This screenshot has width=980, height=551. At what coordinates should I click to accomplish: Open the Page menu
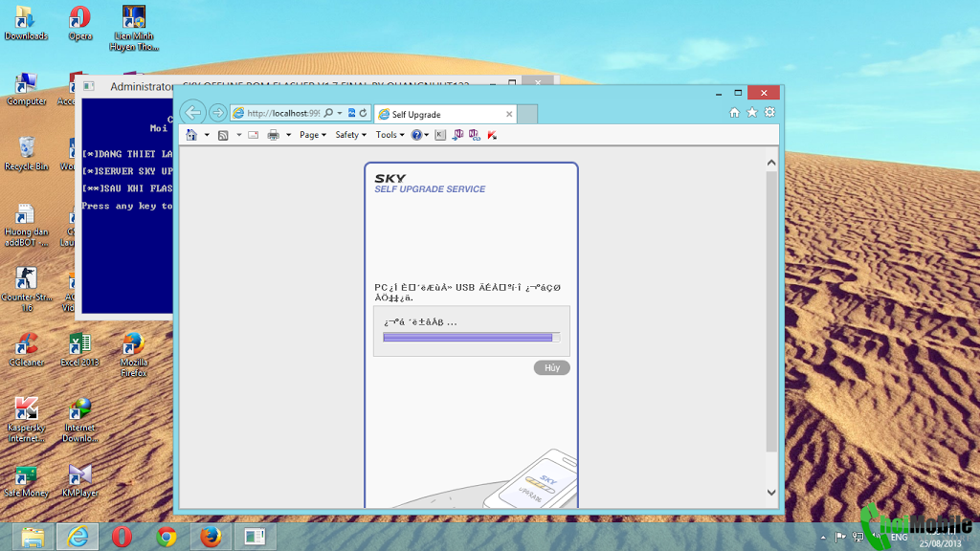coord(310,135)
